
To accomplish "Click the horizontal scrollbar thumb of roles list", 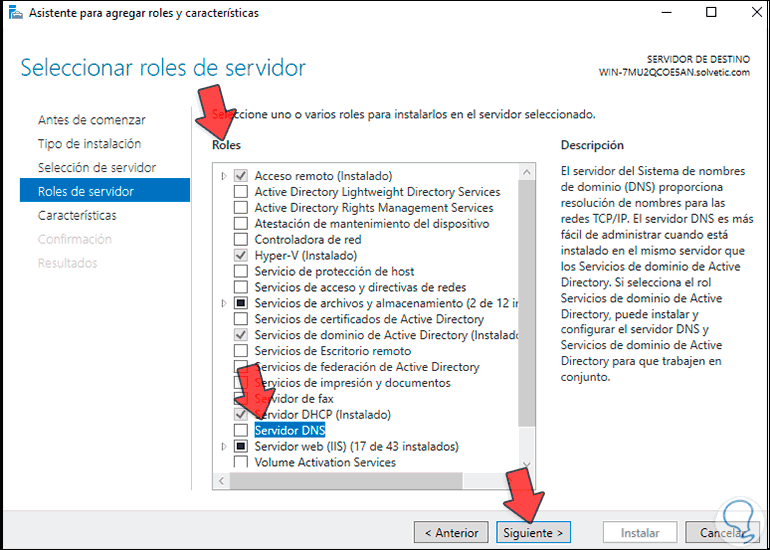I will tap(346, 480).
